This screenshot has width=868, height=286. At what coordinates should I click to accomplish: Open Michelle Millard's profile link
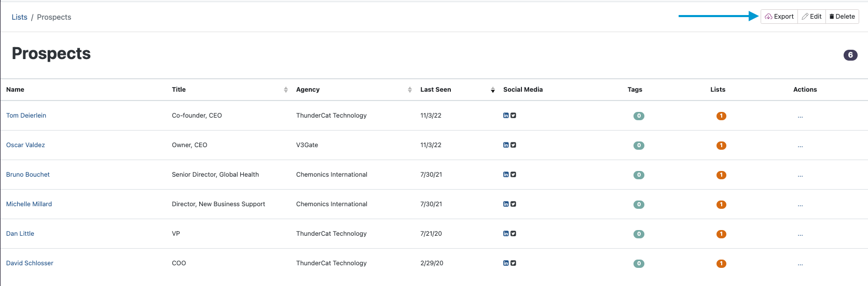29,204
